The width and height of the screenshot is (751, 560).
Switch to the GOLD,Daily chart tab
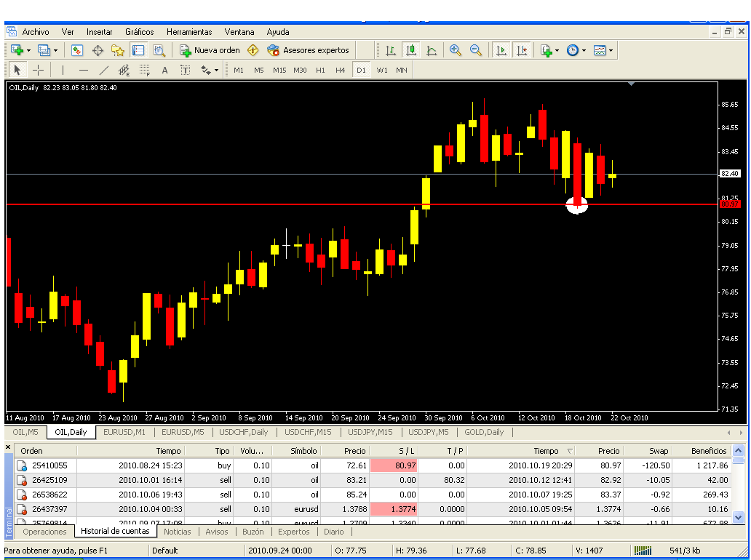pos(484,432)
